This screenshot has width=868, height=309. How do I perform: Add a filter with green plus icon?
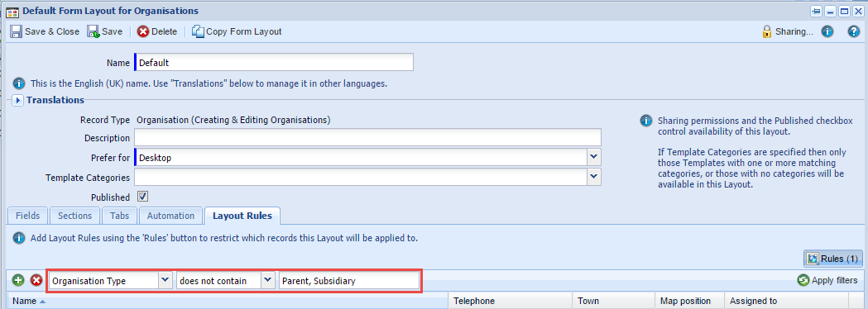pos(18,280)
